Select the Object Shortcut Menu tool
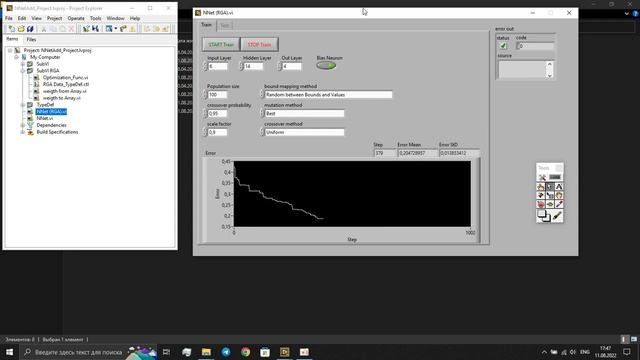Screen dimensions: 640x360 click(x=550, y=195)
